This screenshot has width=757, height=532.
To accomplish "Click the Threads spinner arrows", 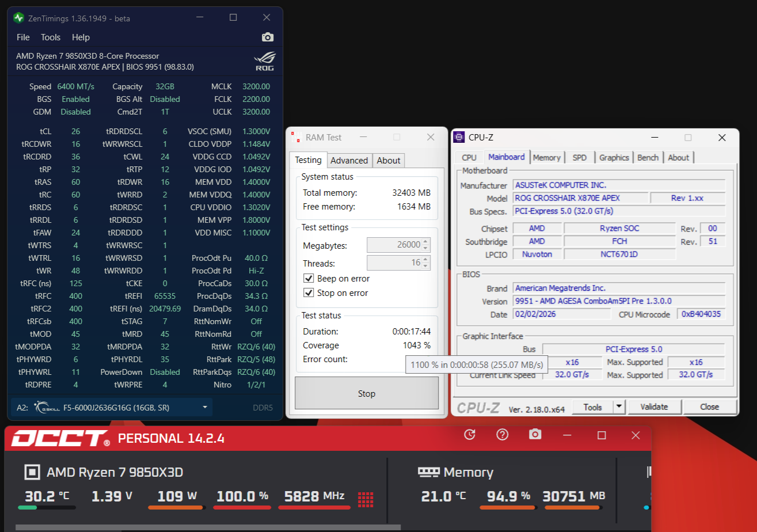I will pyautogui.click(x=426, y=263).
